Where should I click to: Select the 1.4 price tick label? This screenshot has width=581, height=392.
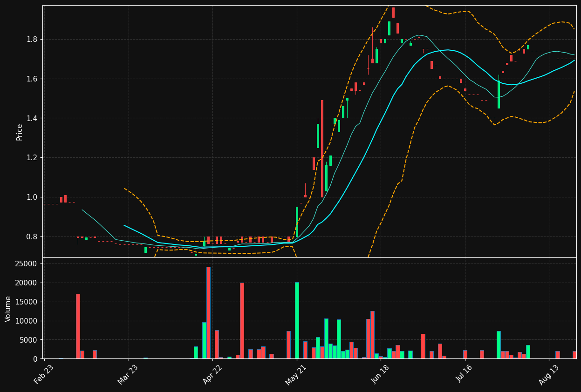pyautogui.click(x=33, y=118)
